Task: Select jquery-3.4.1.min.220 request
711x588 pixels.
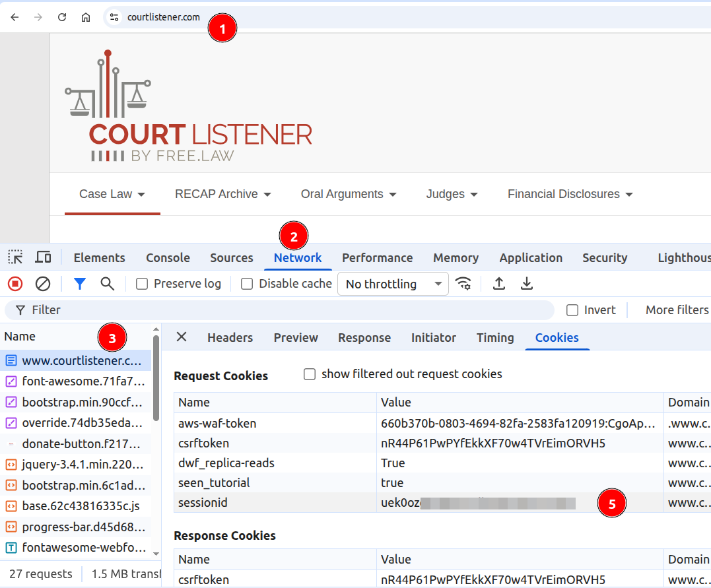Action: [x=76, y=464]
